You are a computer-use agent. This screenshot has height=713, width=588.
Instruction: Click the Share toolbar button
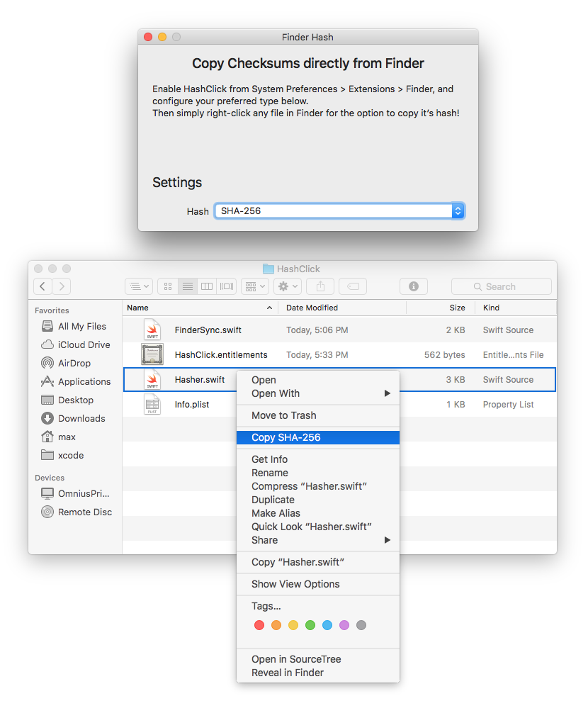[x=320, y=286]
